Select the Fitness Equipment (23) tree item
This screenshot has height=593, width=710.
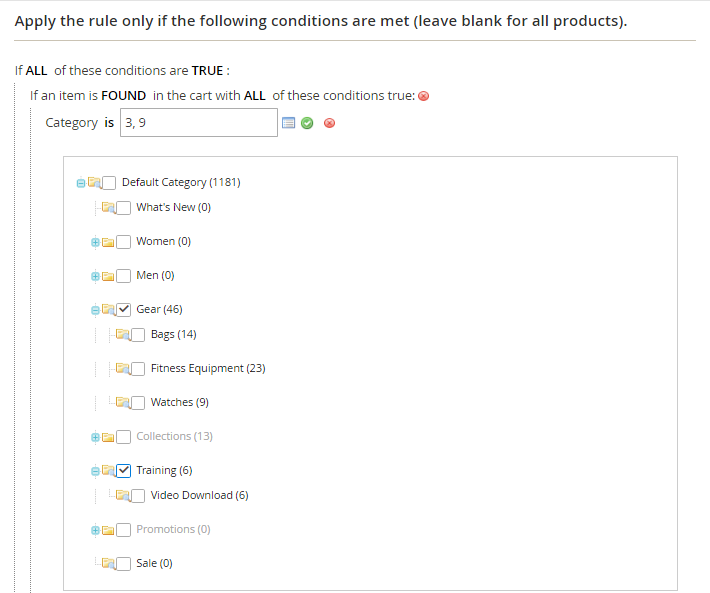(207, 368)
